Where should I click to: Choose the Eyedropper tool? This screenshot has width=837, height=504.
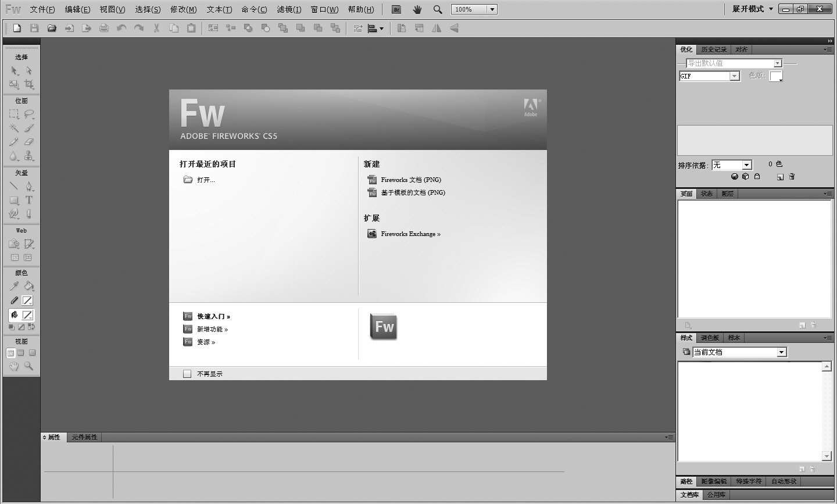pyautogui.click(x=14, y=286)
